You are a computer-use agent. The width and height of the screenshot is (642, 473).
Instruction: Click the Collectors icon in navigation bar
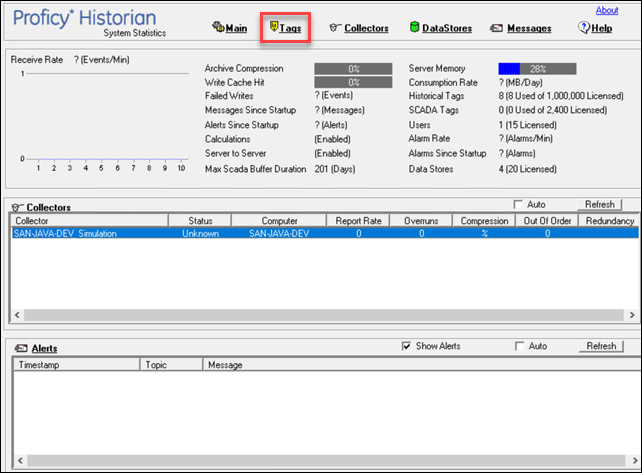pos(335,27)
